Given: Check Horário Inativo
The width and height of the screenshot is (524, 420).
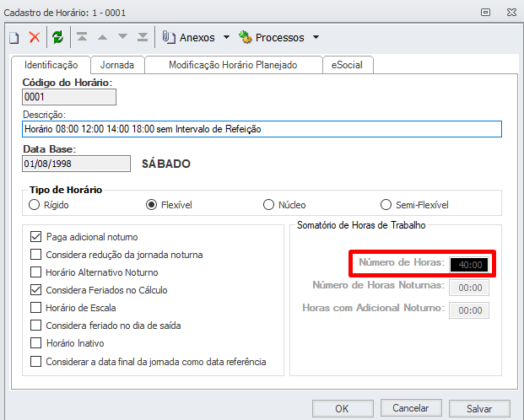Looking at the screenshot, I should (x=35, y=342).
